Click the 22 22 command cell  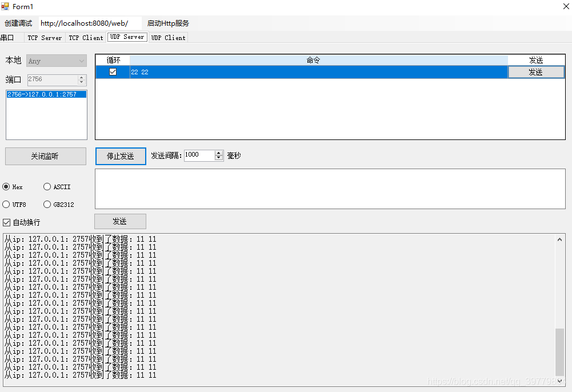(318, 72)
